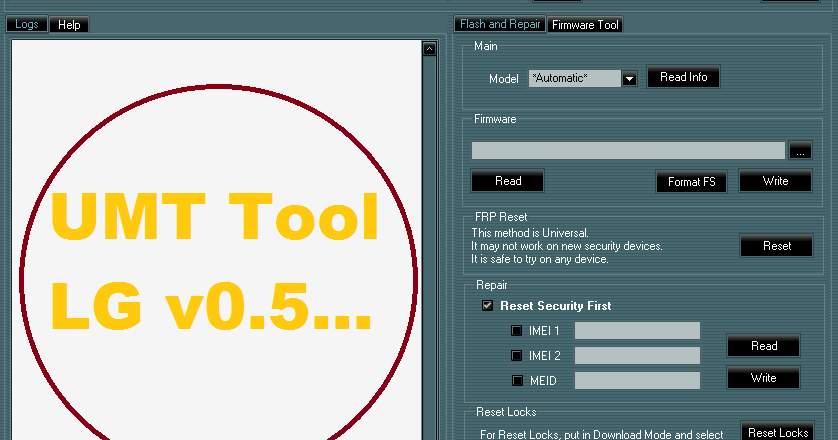Enable the IMEI 2 checkbox
838x440 pixels.
(516, 356)
